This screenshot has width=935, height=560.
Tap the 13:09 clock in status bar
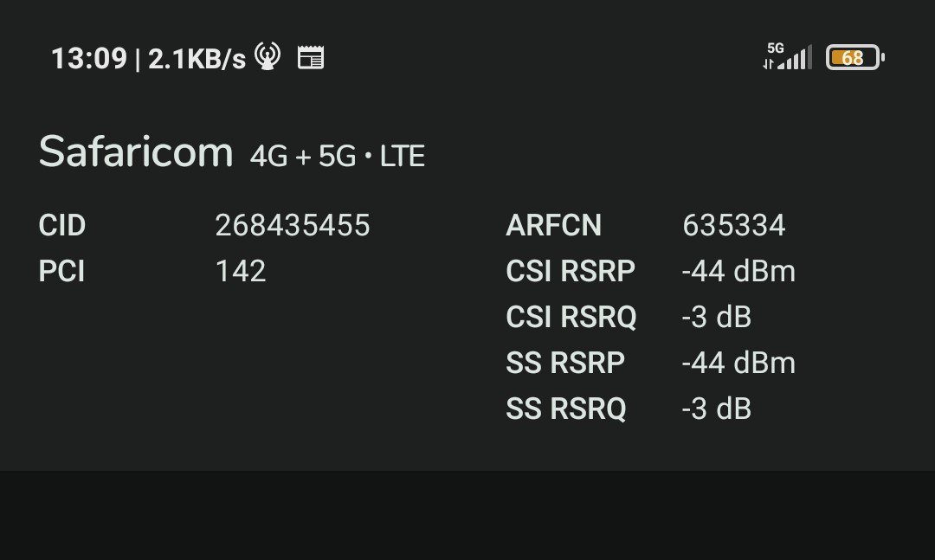pos(89,59)
